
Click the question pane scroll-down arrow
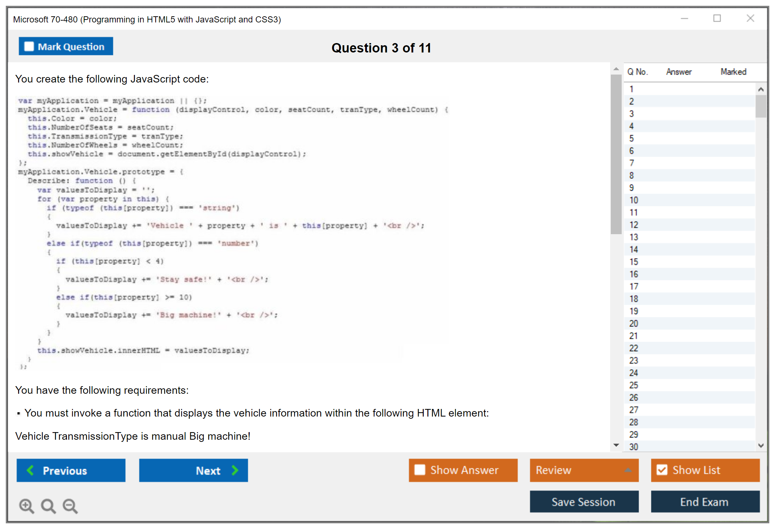[x=616, y=445]
